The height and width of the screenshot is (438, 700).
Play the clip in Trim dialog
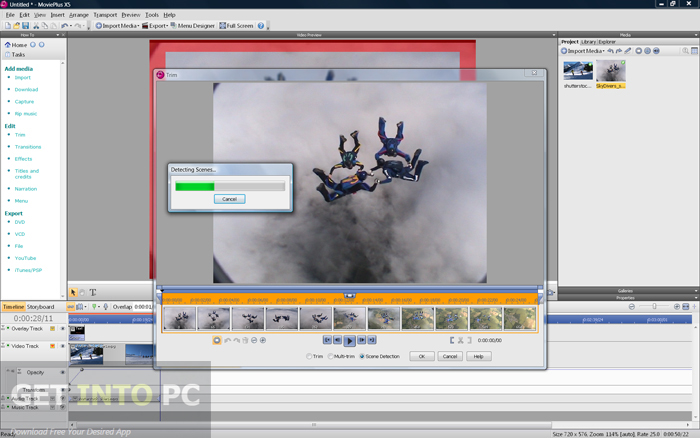coord(350,341)
